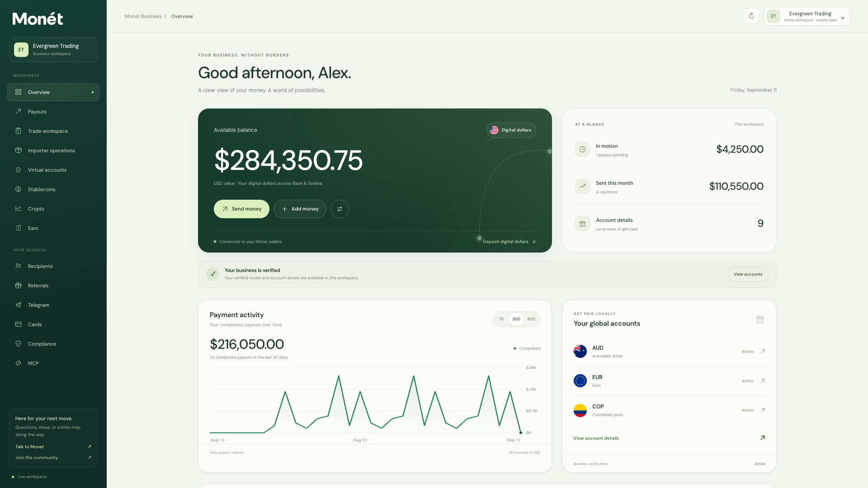Viewport: 868px width, 488px height.
Task: Click the $110,550.00 Sent this month value
Action: tap(736, 187)
